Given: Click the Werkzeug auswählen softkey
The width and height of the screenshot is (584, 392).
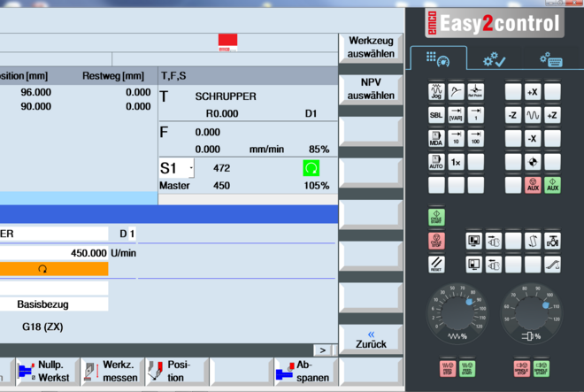Looking at the screenshot, I should (x=370, y=49).
